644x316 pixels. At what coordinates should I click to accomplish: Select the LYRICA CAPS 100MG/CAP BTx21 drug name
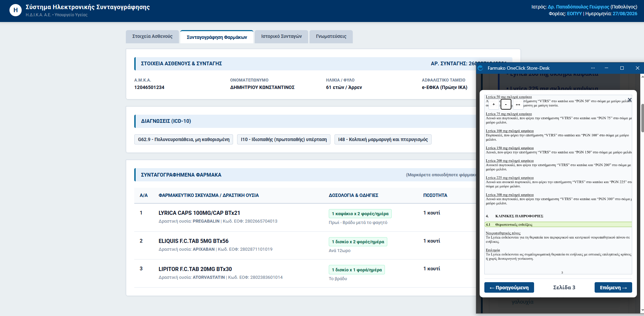coord(199,213)
